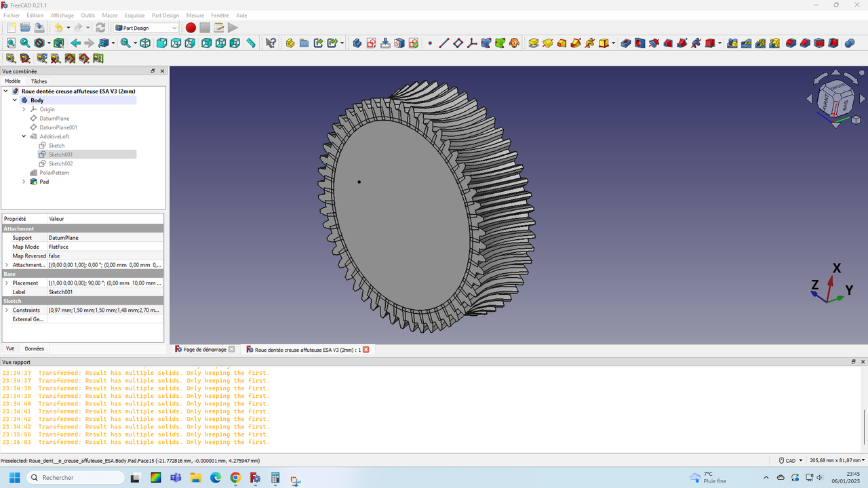Image resolution: width=868 pixels, height=488 pixels.
Task: Click the Label value field Sketch001
Action: 105,292
